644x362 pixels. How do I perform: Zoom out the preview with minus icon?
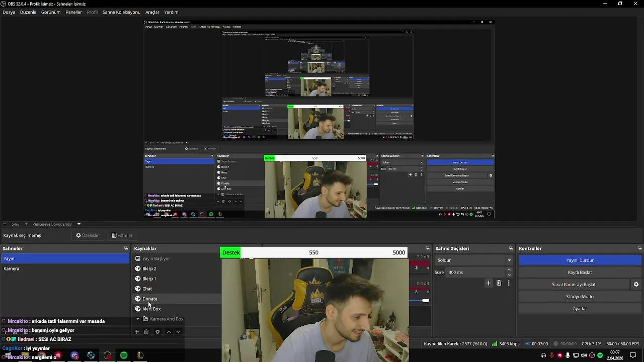(5, 224)
